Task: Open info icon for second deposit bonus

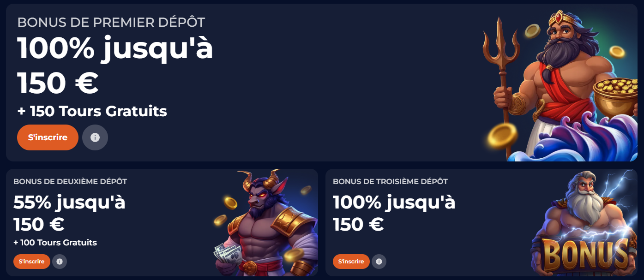Action: click(60, 262)
